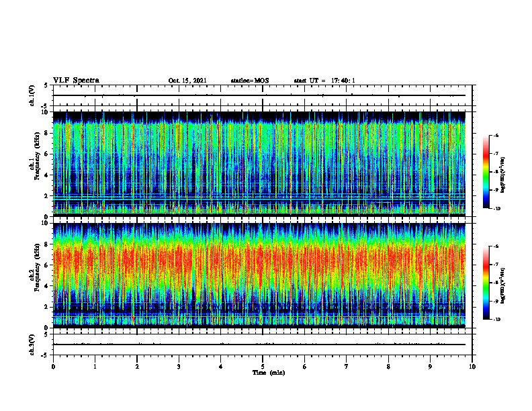This screenshot has width=532, height=411.
Task: Click the "-5" tick on ch.1(V) waveform axis
Action: coord(46,106)
